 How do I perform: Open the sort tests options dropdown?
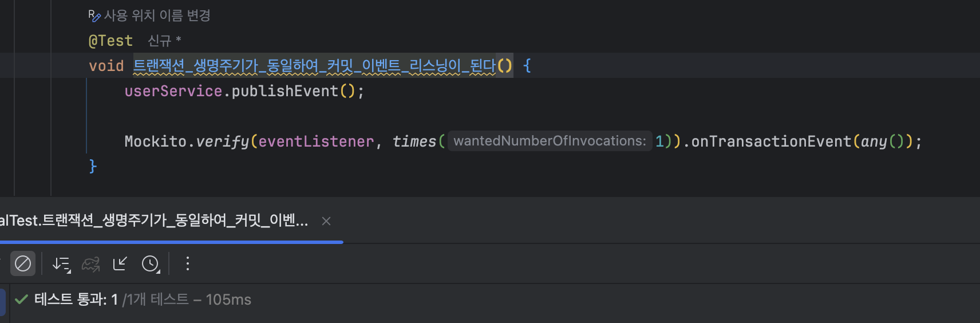point(61,264)
